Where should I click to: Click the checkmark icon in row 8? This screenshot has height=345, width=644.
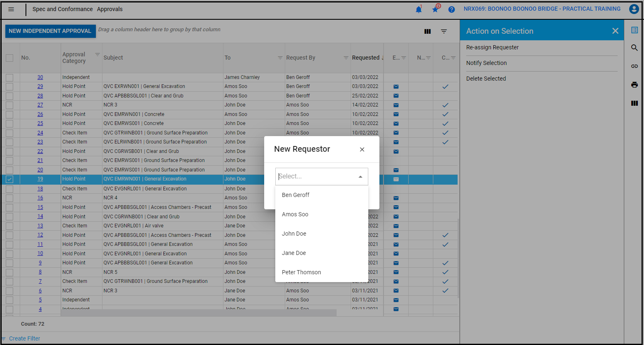[x=445, y=272]
